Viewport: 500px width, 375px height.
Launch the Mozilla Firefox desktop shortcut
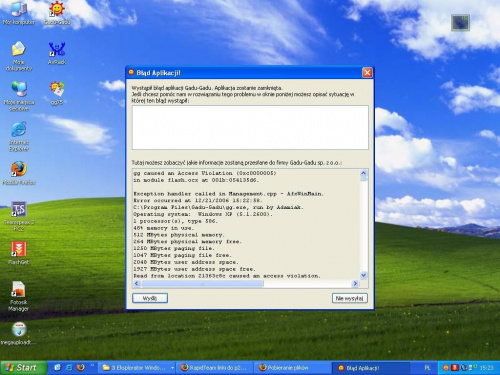point(19,173)
